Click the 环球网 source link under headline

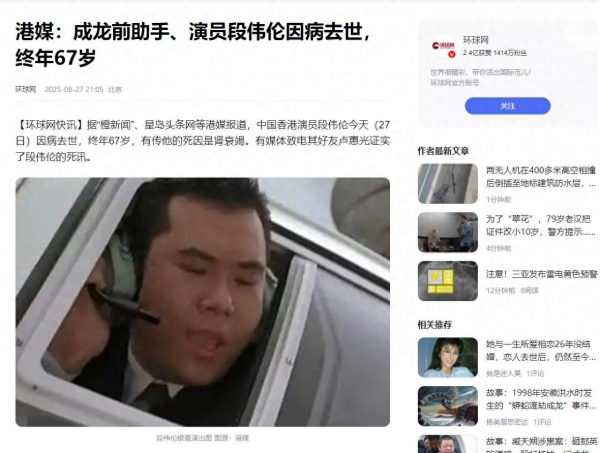pos(26,89)
